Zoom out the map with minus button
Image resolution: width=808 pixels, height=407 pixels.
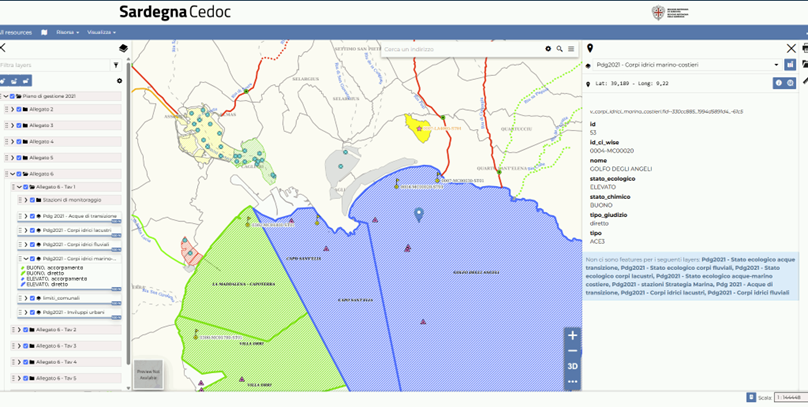(x=572, y=351)
